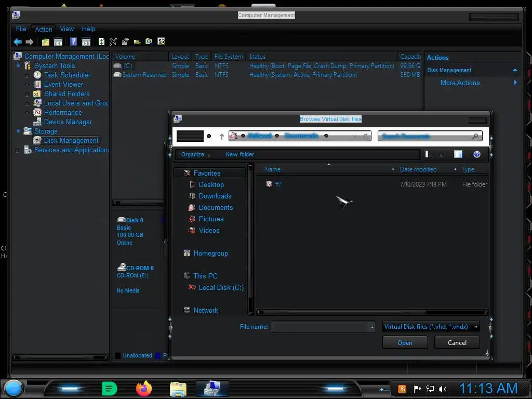Click the Forward arrow in Computer Management toolbar

(30, 42)
